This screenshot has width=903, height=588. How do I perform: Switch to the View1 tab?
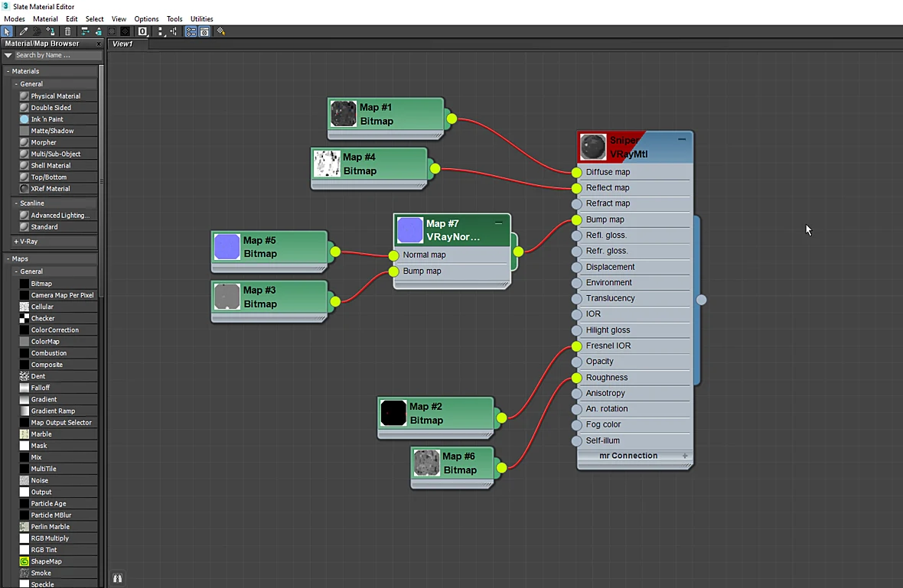pyautogui.click(x=122, y=44)
